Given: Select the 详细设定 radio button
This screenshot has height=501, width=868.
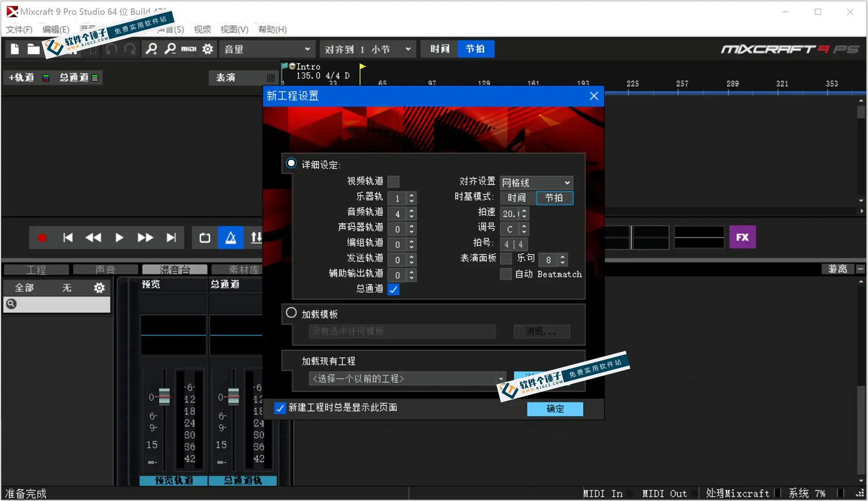Looking at the screenshot, I should (291, 163).
